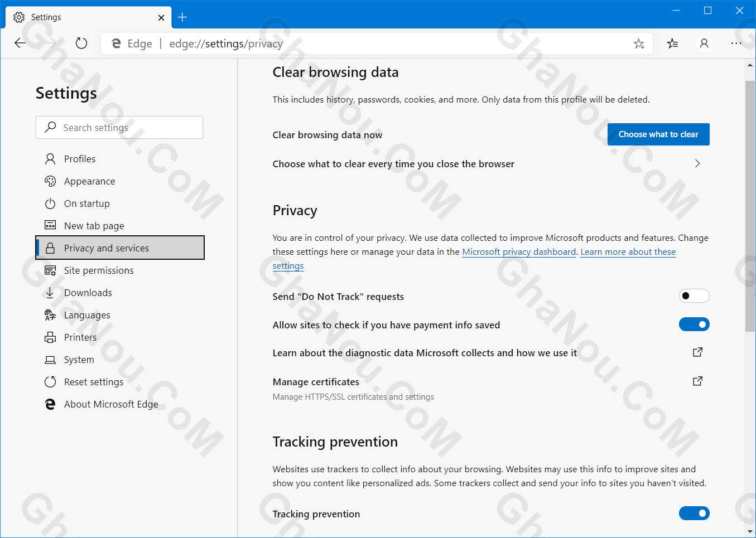Click the browser Back arrow
Image resolution: width=756 pixels, height=538 pixels.
20,43
